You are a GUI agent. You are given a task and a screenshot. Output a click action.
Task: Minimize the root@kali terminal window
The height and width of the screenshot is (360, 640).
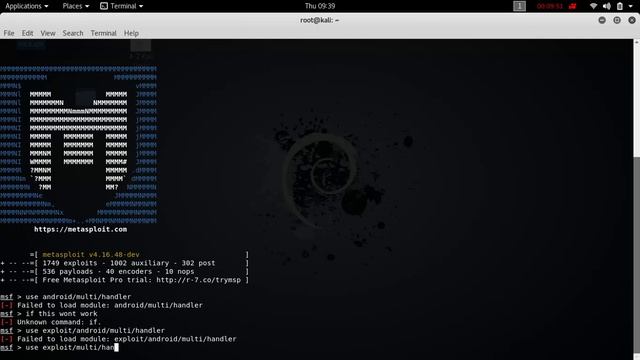pos(602,20)
